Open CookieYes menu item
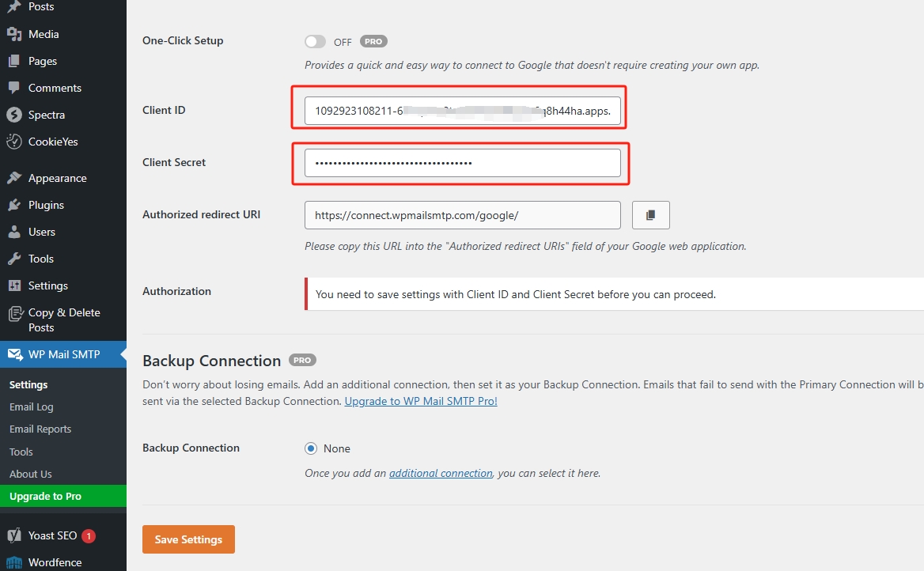 63,142
